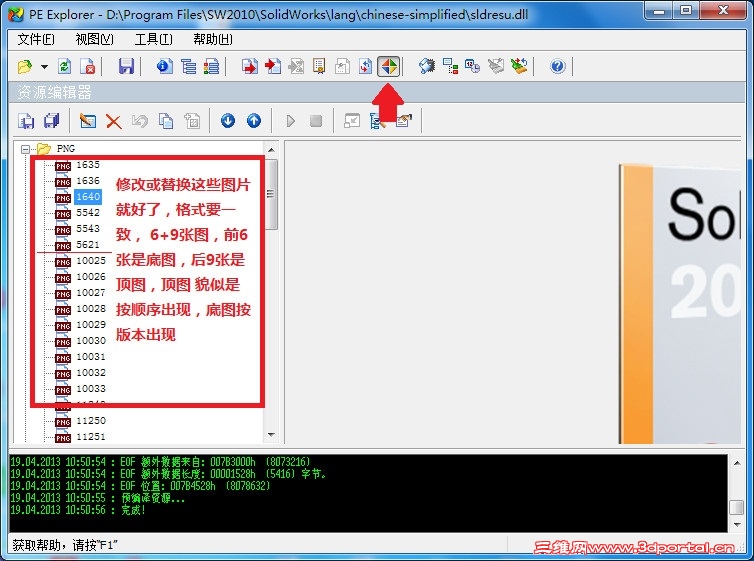Click the grey play button
The height and width of the screenshot is (561, 754).
point(290,121)
